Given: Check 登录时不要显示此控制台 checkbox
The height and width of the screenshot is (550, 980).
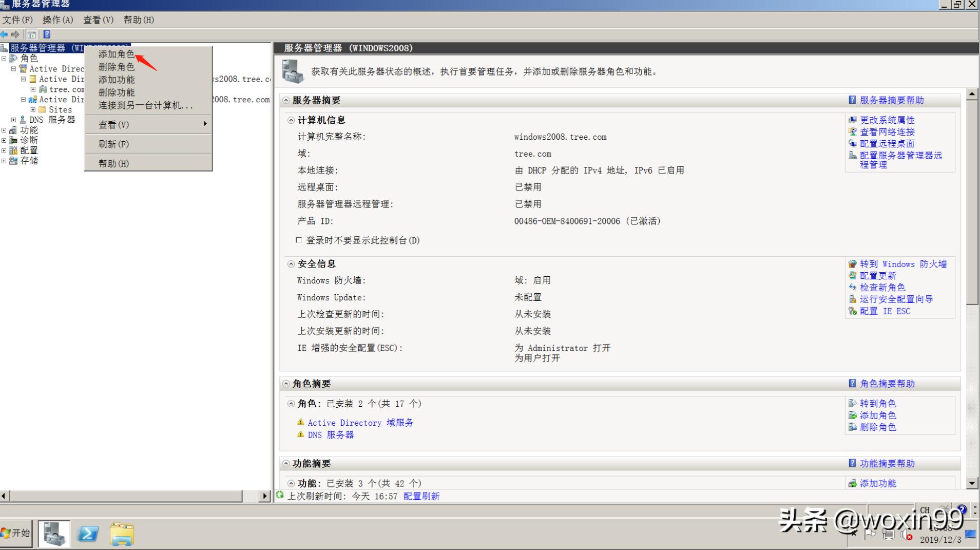Looking at the screenshot, I should [299, 240].
